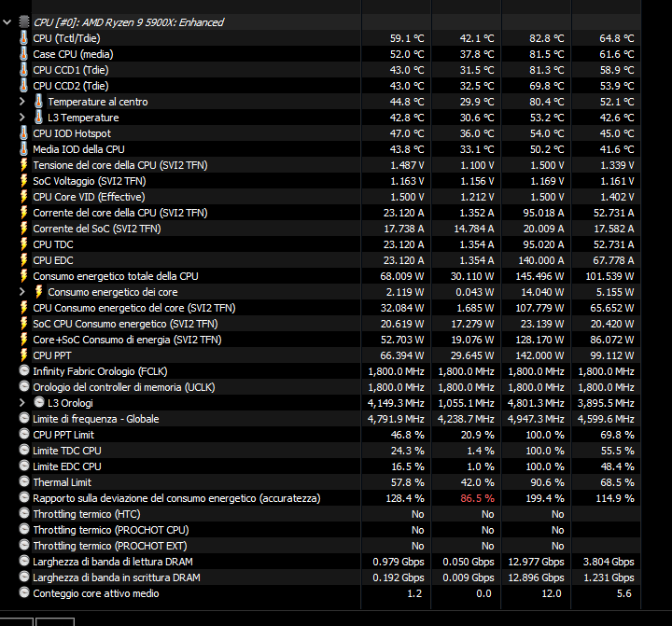
Task: Click lightning icon beside CPU TDC
Action: 24,244
